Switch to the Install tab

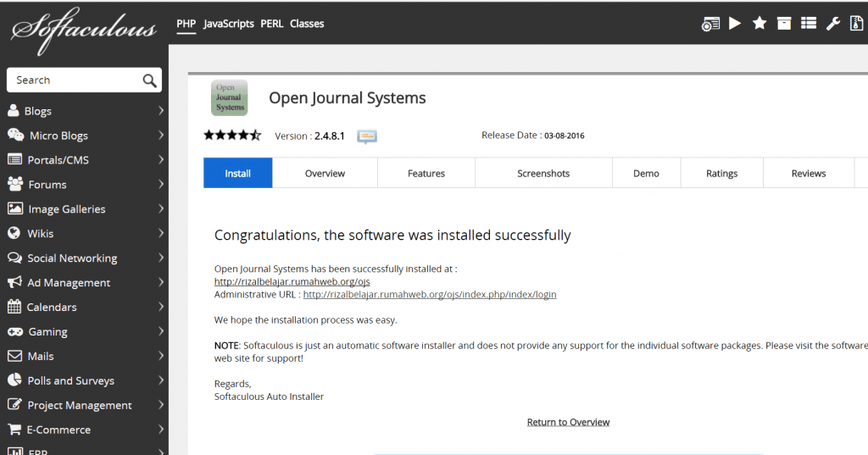[238, 173]
